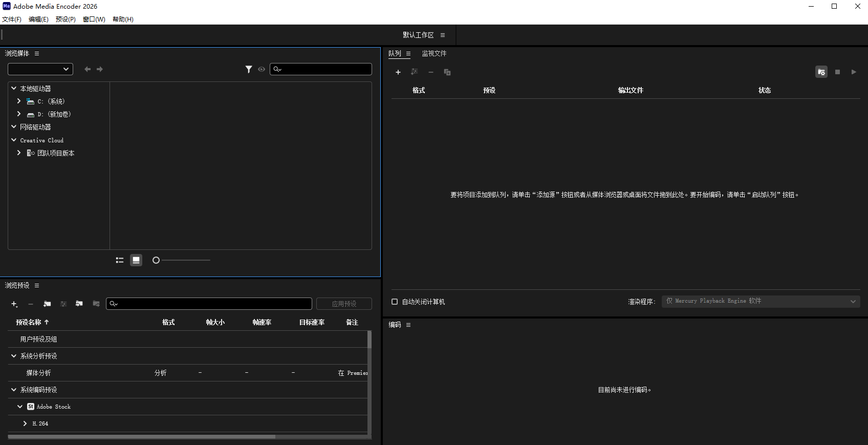Expand the H.264 preset group
The height and width of the screenshot is (445, 868).
25,423
